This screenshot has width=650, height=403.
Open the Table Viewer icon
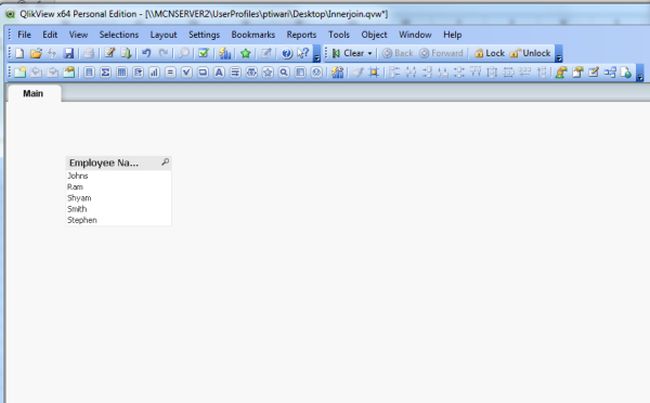pos(610,73)
